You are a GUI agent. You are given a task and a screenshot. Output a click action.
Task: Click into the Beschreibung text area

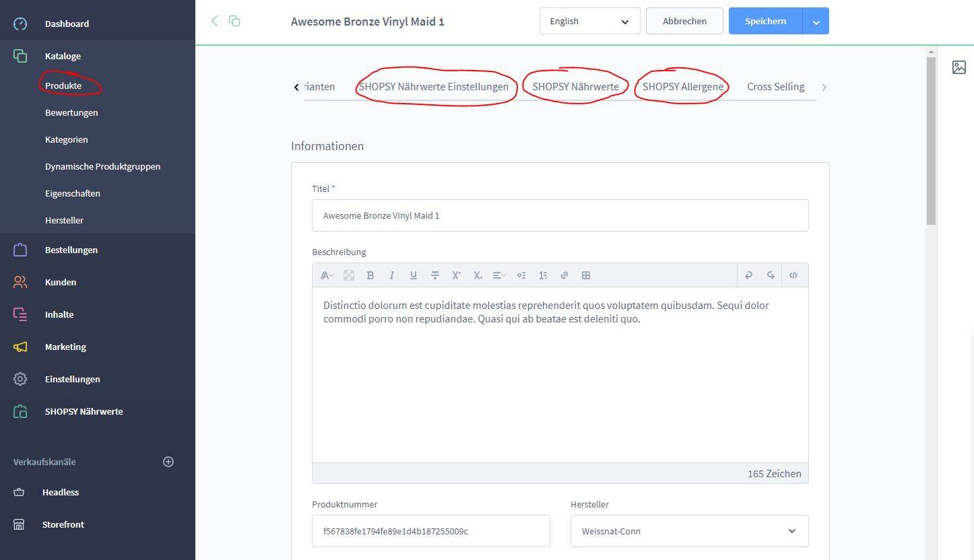point(560,375)
